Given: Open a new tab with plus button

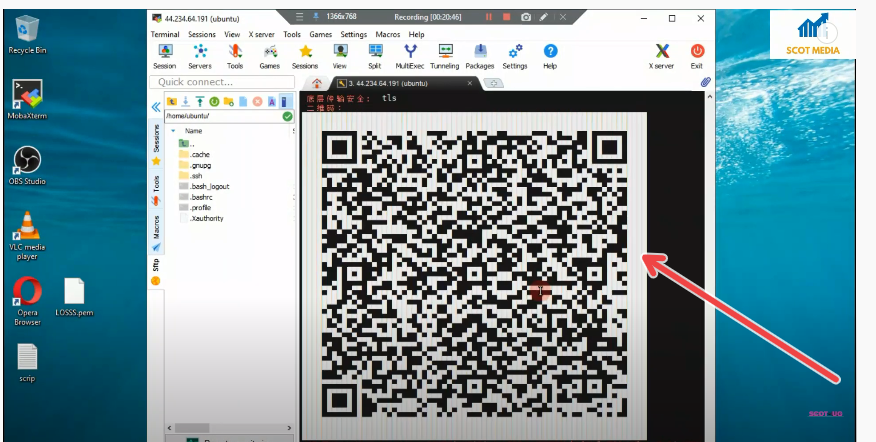Looking at the screenshot, I should (493, 83).
